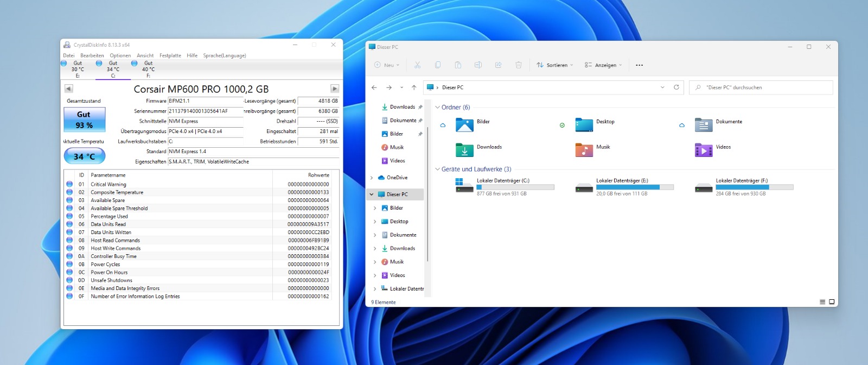Open the Neu dropdown in Explorer
Viewport: 868px width, 365px height.
coord(387,65)
